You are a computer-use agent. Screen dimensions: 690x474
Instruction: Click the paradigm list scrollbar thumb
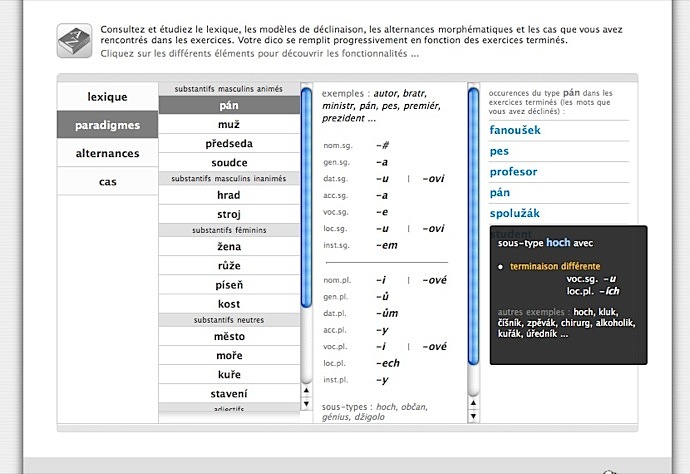(306, 197)
